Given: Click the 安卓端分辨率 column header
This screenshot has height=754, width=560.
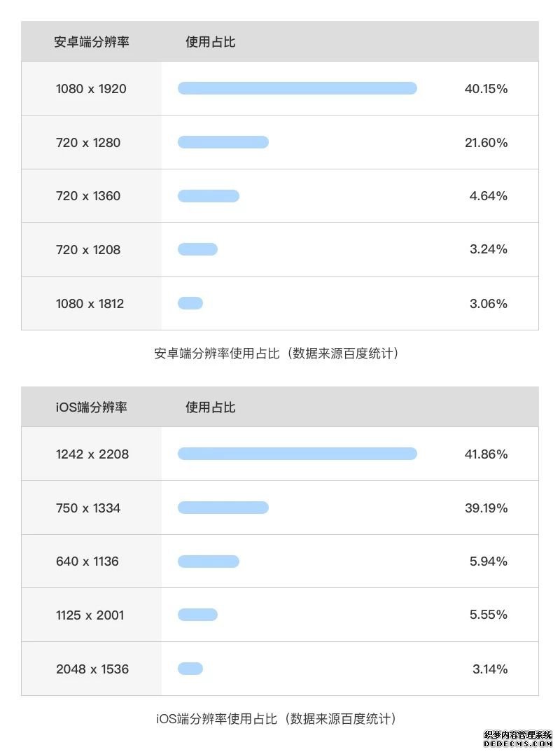Looking at the screenshot, I should [91, 42].
